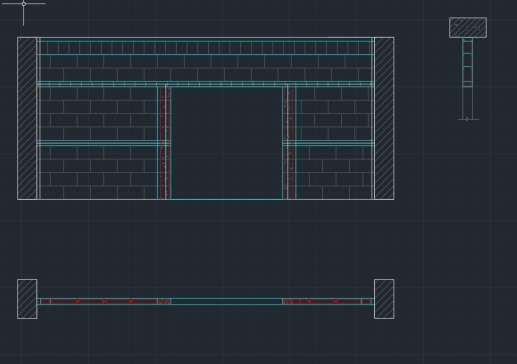Select the red wall segment in section view
Screen dimensions: 517x364
point(467,62)
